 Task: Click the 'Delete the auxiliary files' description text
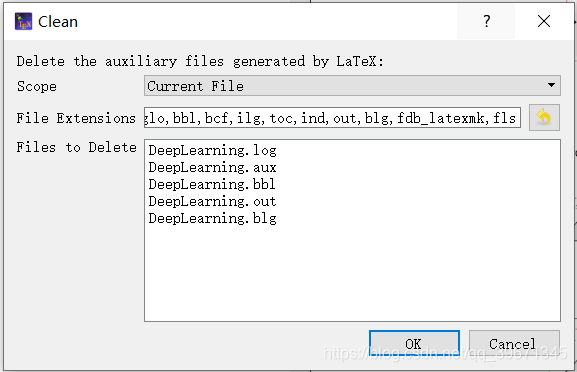(200, 61)
